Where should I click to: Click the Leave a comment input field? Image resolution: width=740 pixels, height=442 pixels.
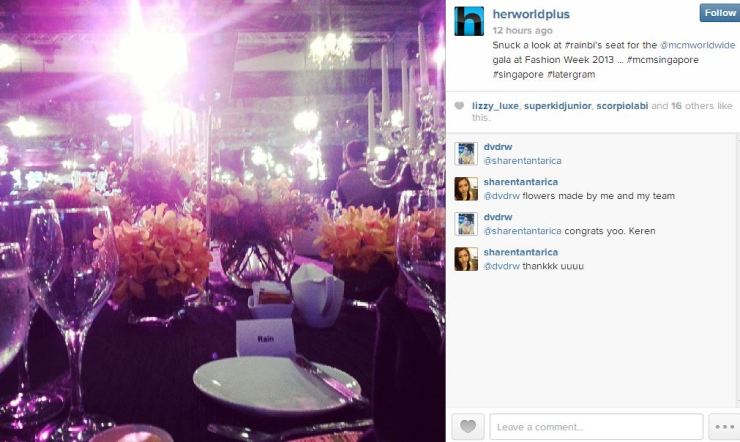(596, 426)
